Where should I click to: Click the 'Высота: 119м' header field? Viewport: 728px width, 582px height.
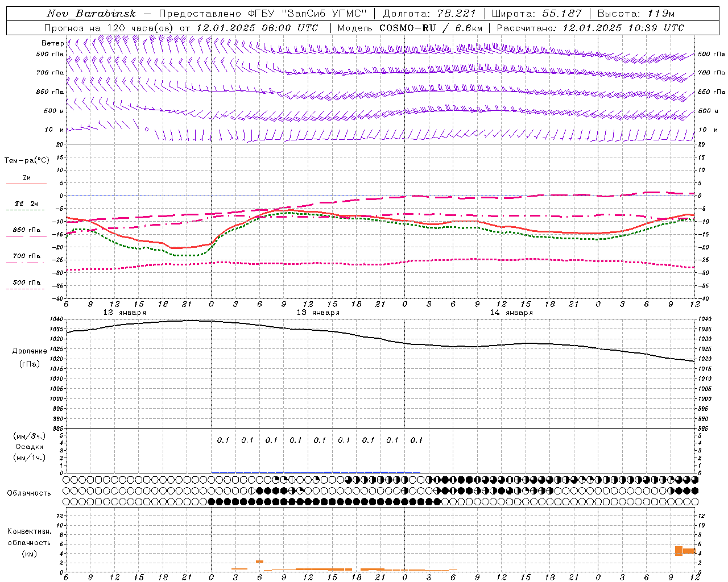coord(636,14)
